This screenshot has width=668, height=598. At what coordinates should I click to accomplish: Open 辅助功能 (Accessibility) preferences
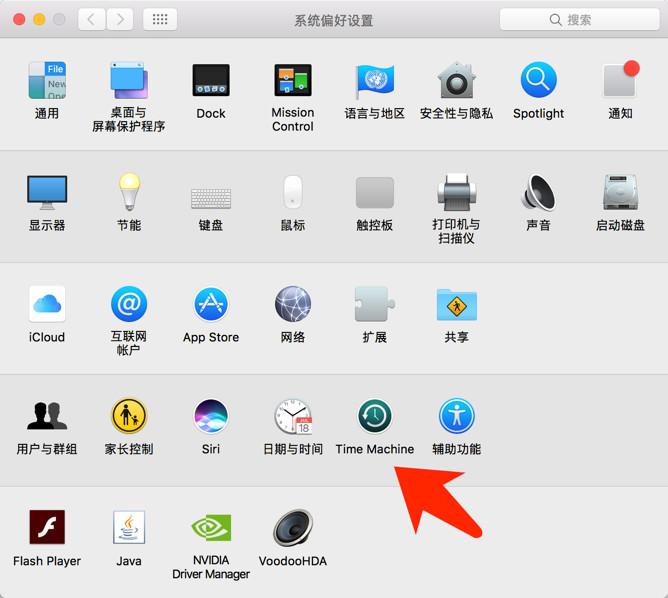pos(456,416)
